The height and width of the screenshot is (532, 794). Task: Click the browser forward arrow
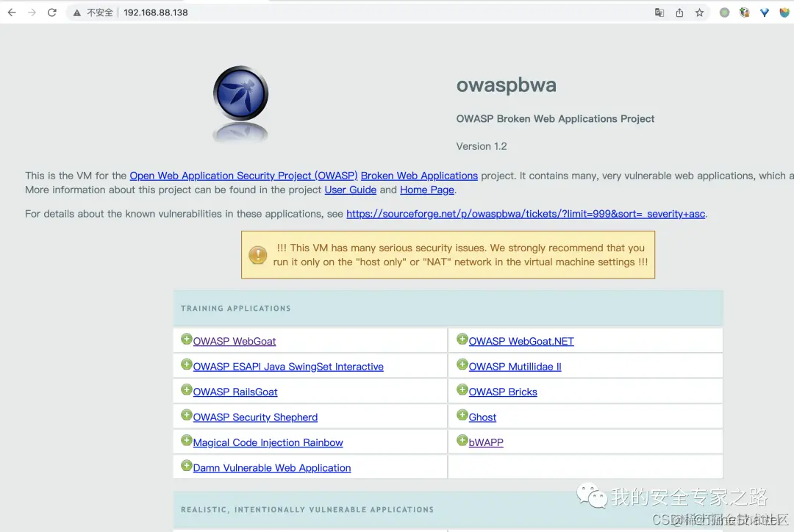(x=32, y=12)
